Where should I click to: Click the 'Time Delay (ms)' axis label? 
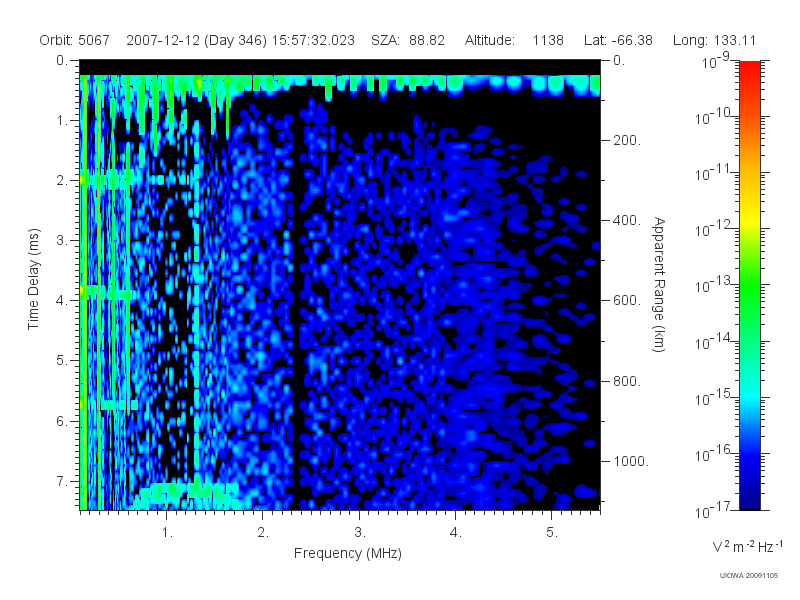click(33, 279)
